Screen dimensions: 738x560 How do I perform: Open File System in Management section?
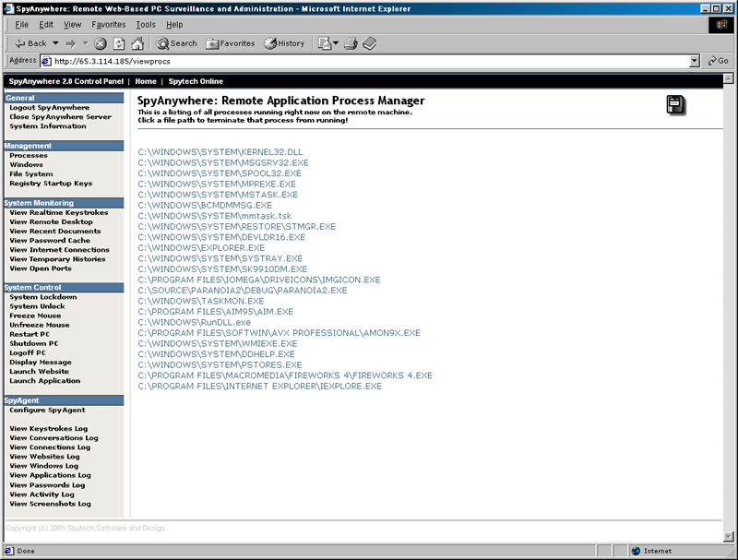tap(31, 173)
